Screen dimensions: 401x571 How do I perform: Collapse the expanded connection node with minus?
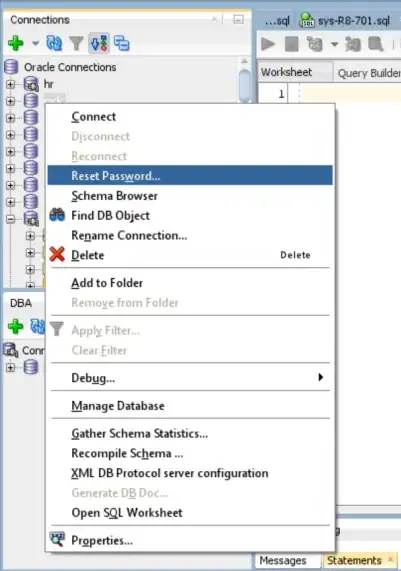11,219
